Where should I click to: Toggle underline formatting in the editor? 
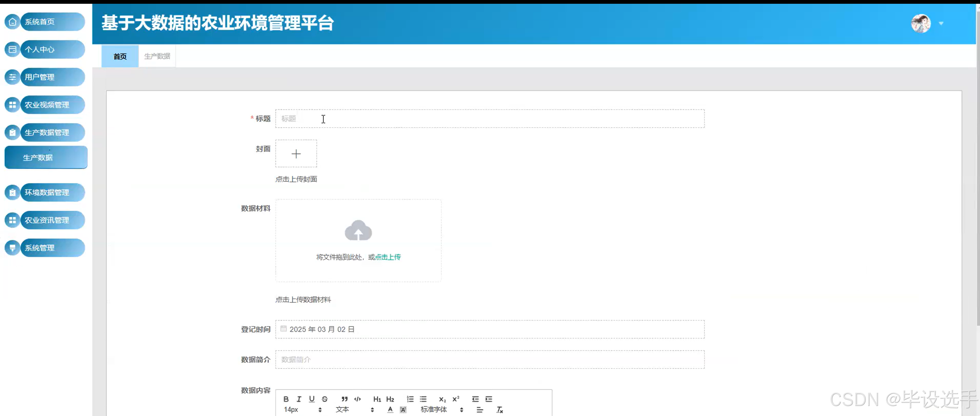tap(312, 399)
